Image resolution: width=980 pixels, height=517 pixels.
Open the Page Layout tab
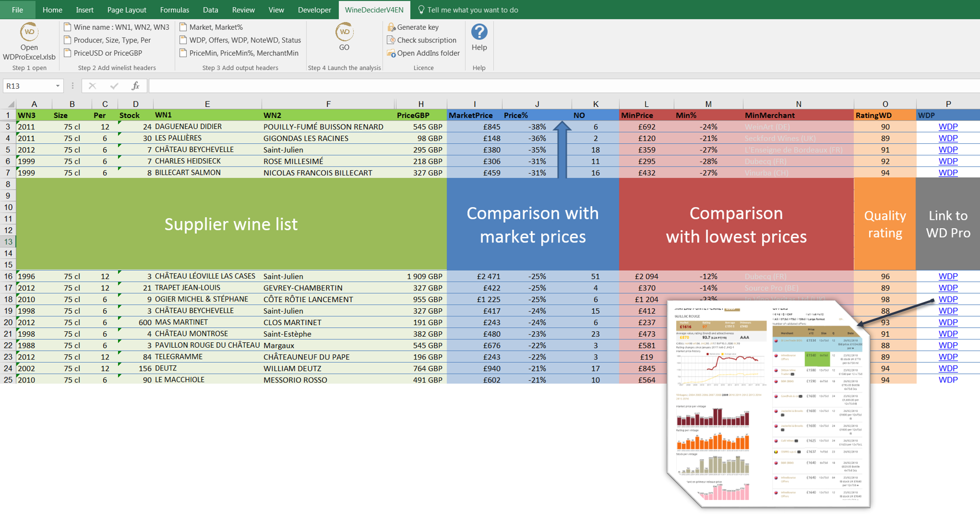pos(127,10)
